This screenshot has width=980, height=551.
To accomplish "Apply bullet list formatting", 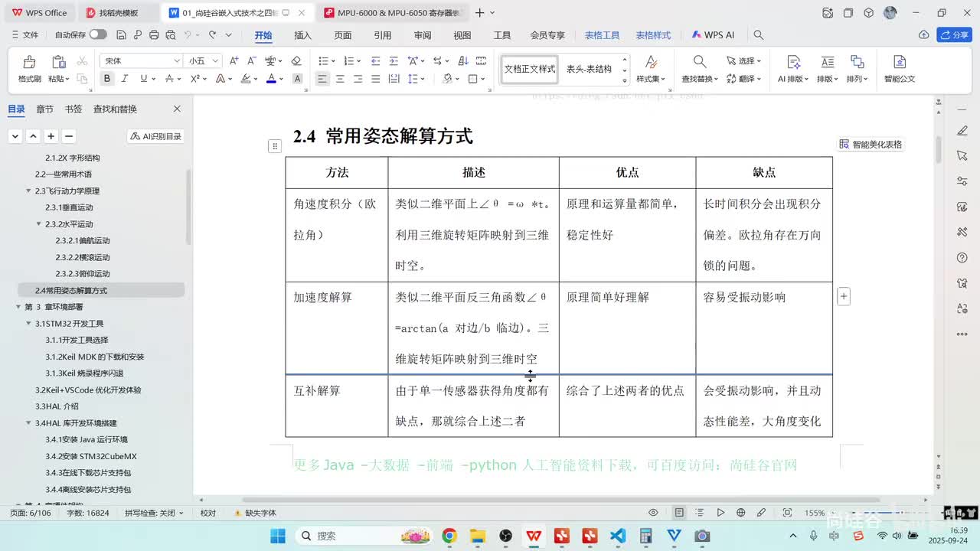I will click(323, 60).
